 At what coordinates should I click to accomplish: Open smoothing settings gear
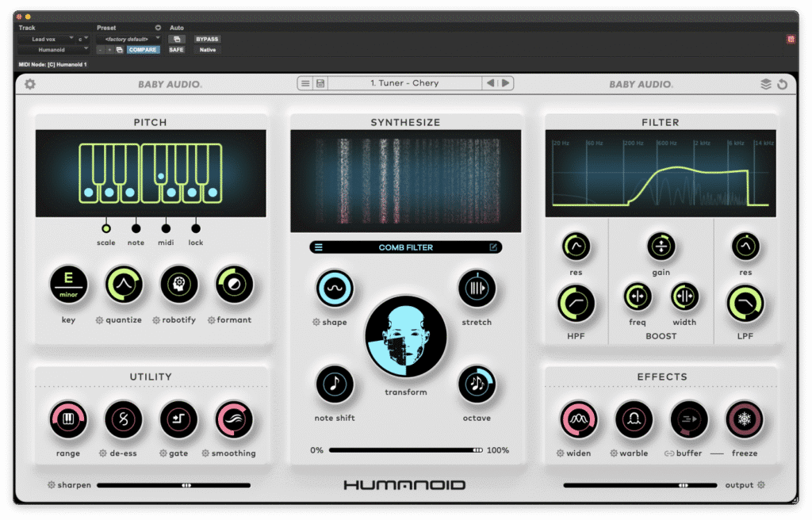tap(205, 453)
